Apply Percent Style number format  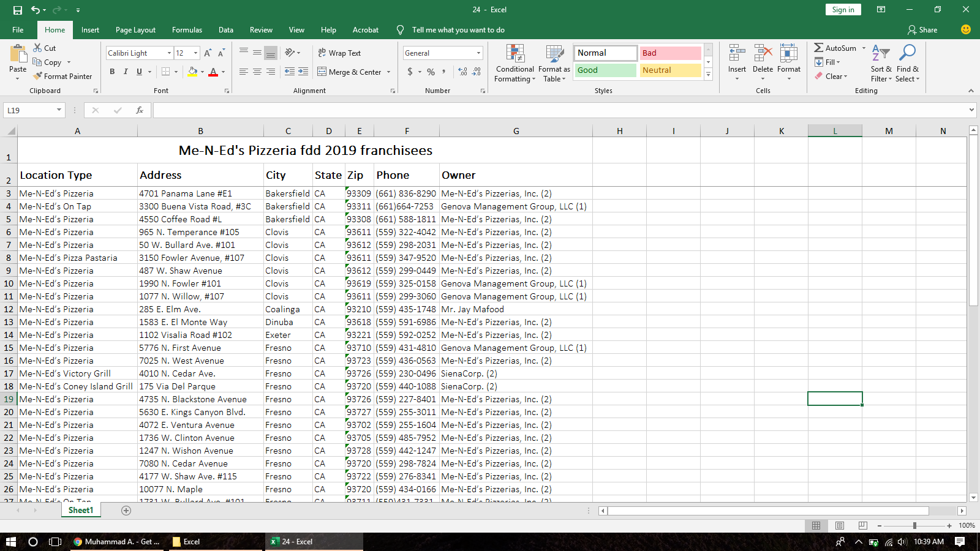[430, 72]
